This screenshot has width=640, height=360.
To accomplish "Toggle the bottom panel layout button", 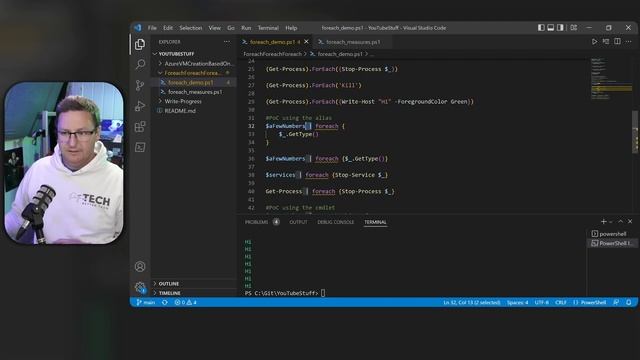I will click(x=551, y=28).
